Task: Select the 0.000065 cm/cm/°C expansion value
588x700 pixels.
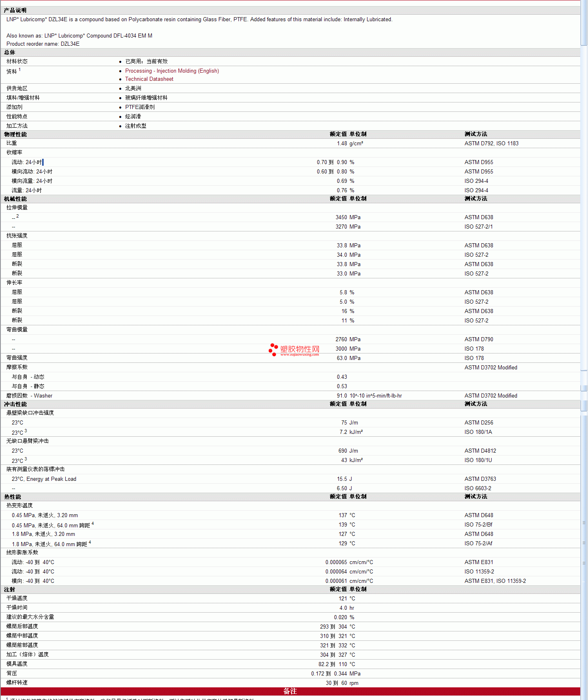Action: 349,562
